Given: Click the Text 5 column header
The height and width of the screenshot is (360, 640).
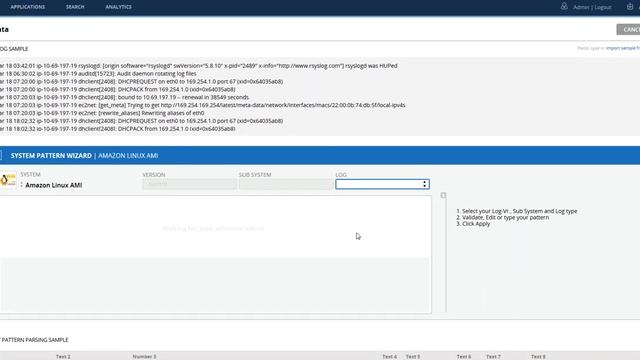Looking at the screenshot, I should click(x=413, y=357).
